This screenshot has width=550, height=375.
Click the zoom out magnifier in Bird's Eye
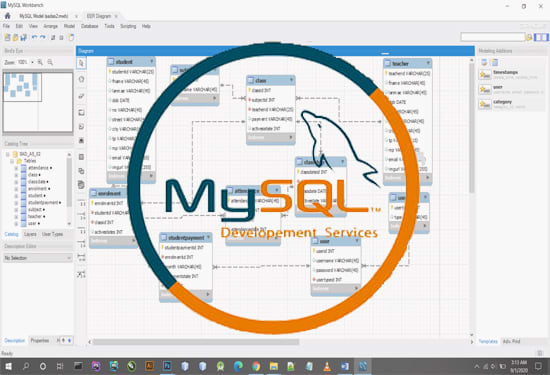coord(50,62)
